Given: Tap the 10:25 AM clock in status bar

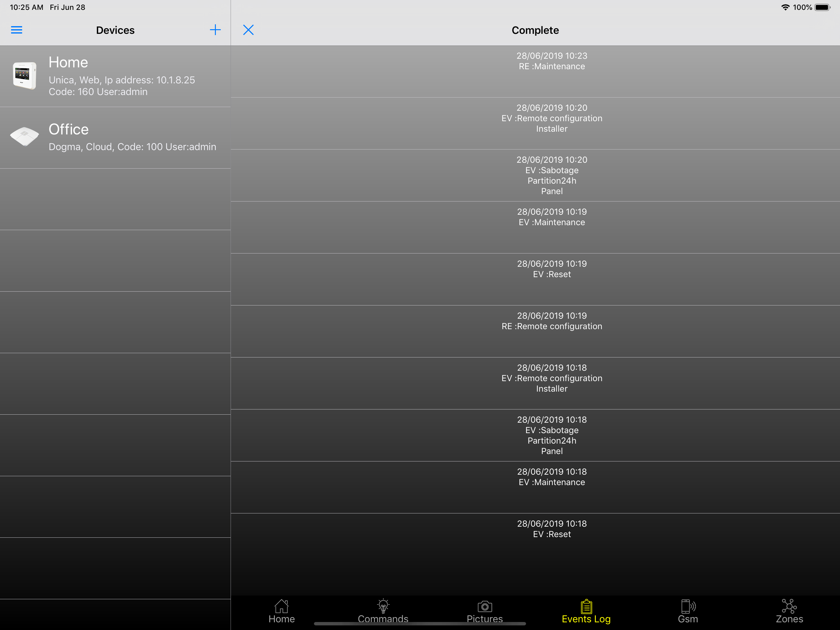Looking at the screenshot, I should coord(26,7).
